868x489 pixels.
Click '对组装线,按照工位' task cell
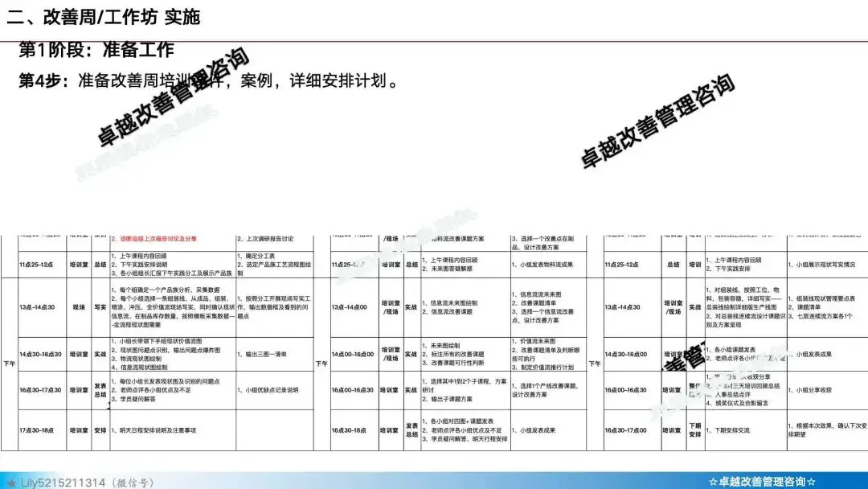pos(746,307)
